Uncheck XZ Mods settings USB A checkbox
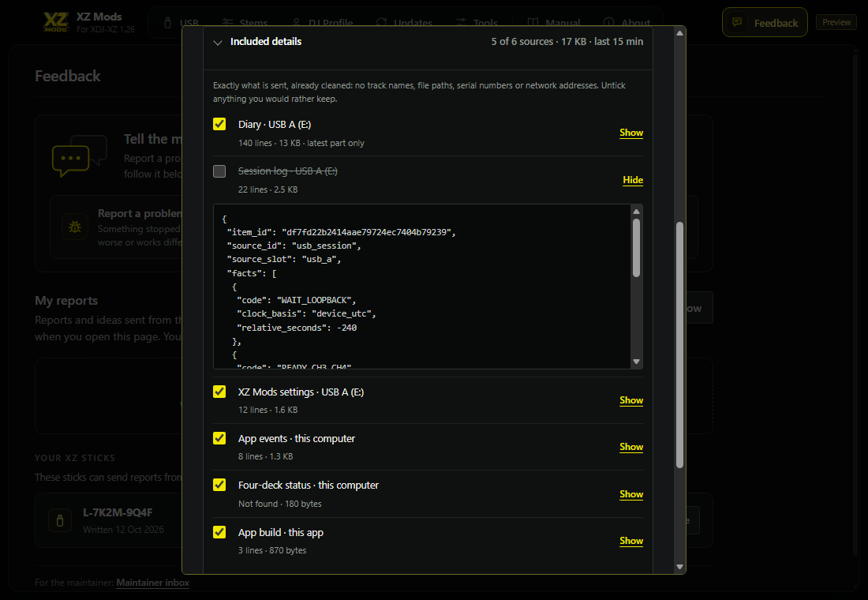Viewport: 868px width, 600px height. tap(219, 392)
